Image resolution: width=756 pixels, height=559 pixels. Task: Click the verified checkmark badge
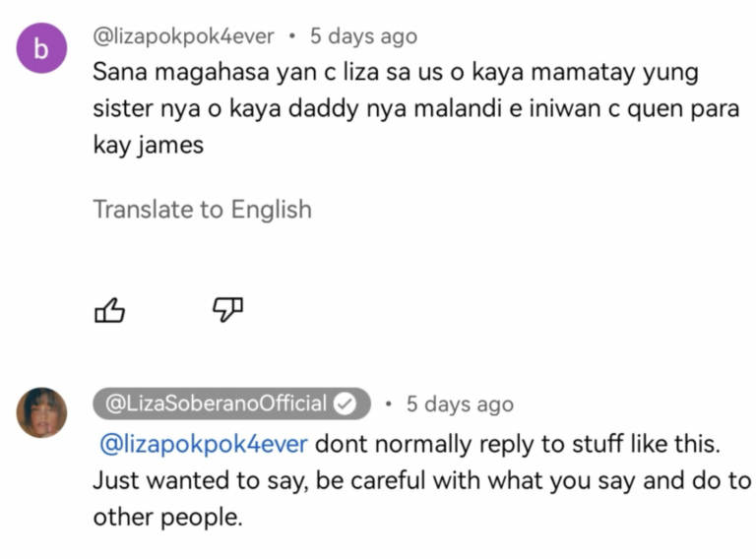tap(346, 404)
